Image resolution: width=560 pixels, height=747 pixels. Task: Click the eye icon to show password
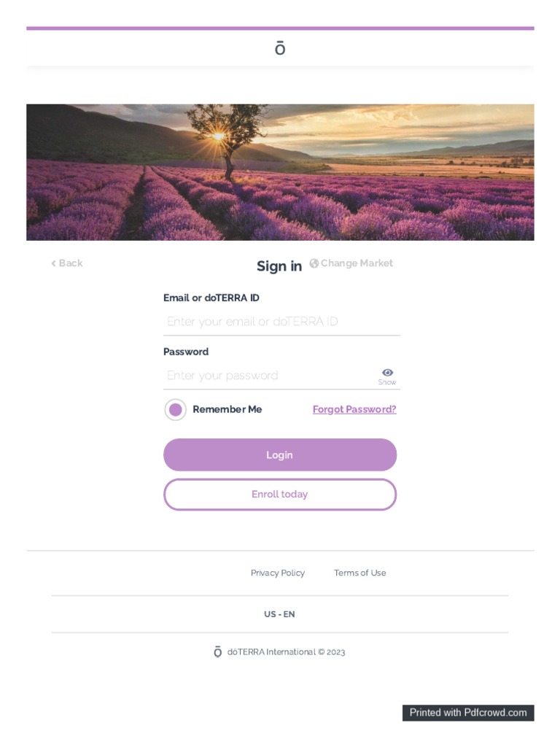[x=387, y=373]
